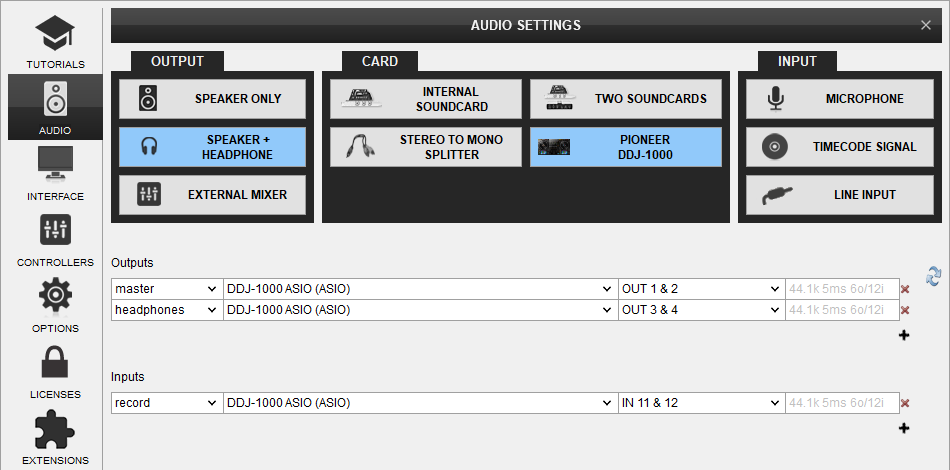Remove the master output row
Screen dimensions: 950x470
pyautogui.click(x=905, y=289)
